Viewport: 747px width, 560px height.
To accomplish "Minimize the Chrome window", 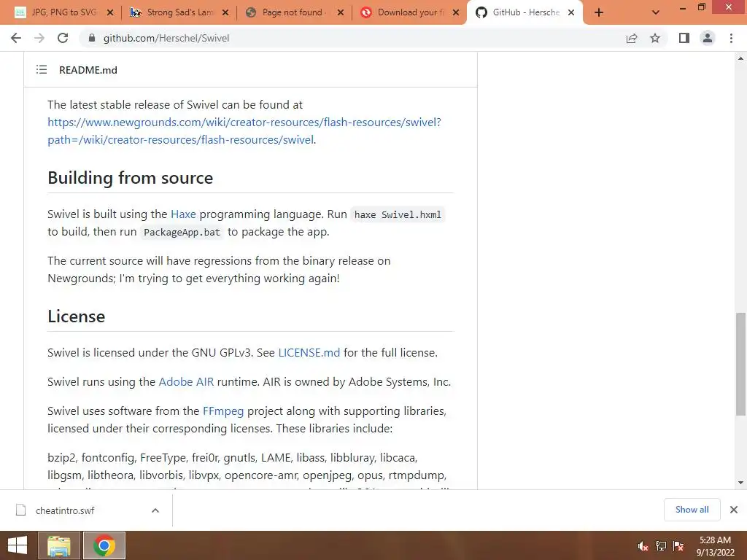I will tap(683, 8).
